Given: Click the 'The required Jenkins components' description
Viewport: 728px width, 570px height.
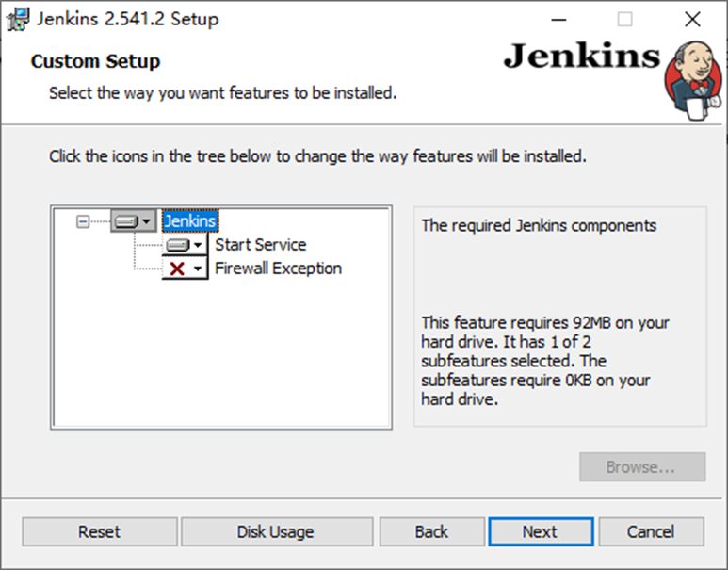Looking at the screenshot, I should [539, 226].
